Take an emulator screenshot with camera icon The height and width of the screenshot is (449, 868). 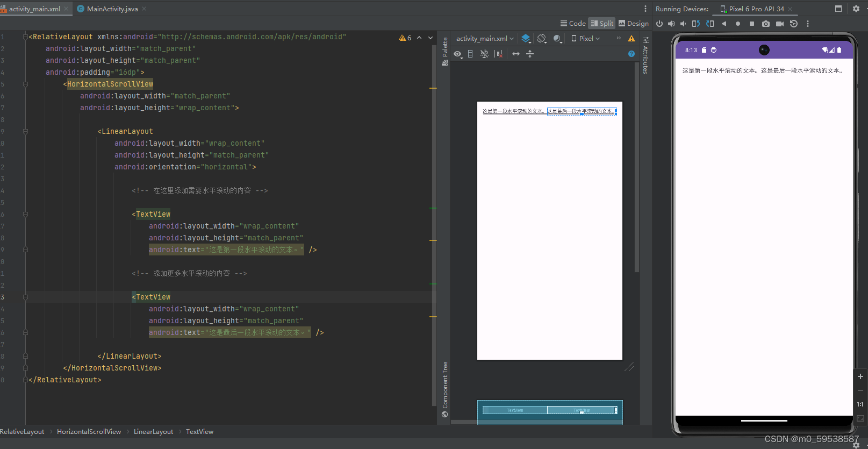coord(766,24)
